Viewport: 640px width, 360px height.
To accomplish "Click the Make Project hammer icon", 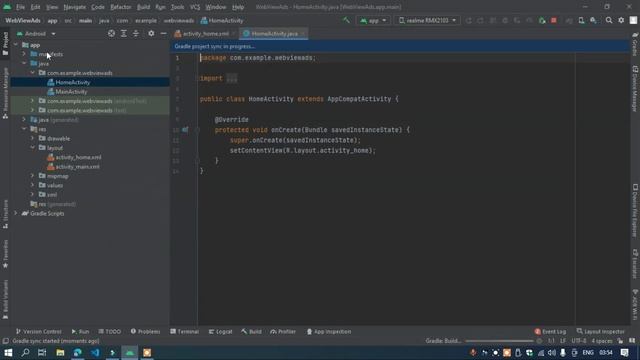I will point(346,20).
